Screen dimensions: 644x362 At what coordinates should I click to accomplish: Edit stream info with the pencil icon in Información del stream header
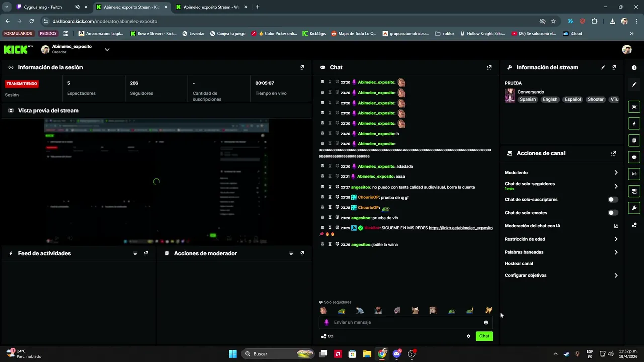pos(603,67)
